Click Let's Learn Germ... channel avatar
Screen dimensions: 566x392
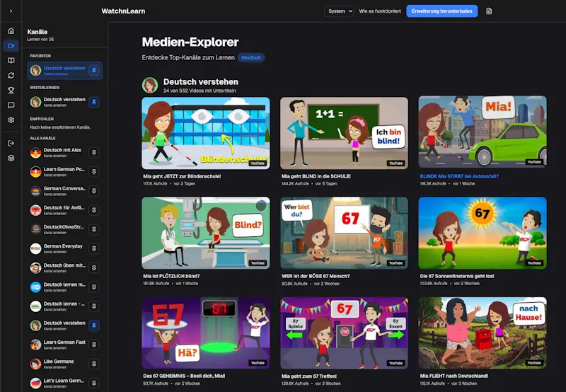pos(35,383)
